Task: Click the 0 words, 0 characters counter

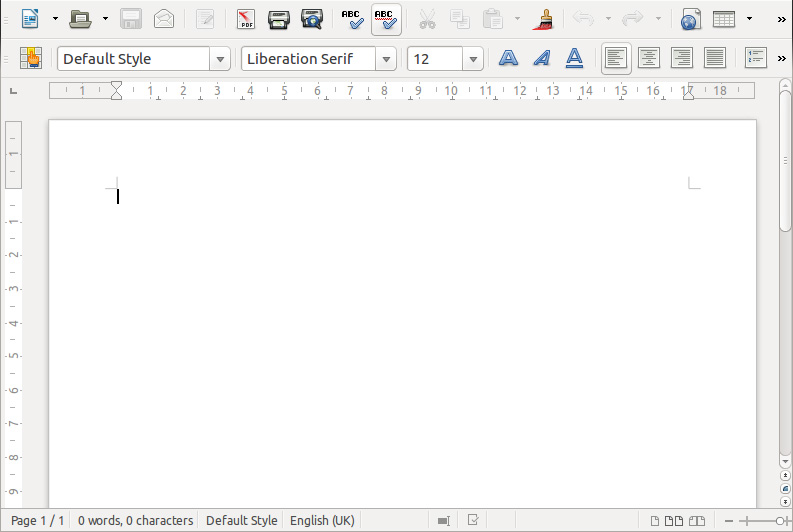Action: tap(136, 520)
